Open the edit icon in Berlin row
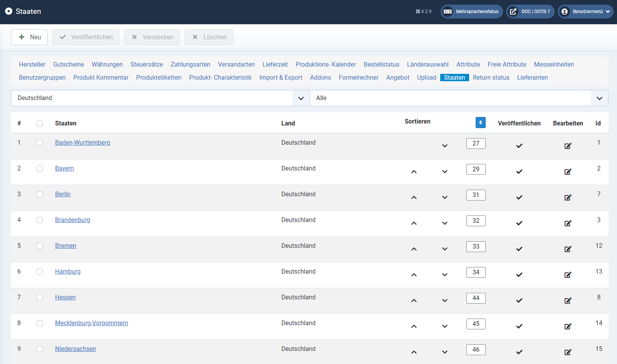This screenshot has width=617, height=364. pyautogui.click(x=568, y=197)
